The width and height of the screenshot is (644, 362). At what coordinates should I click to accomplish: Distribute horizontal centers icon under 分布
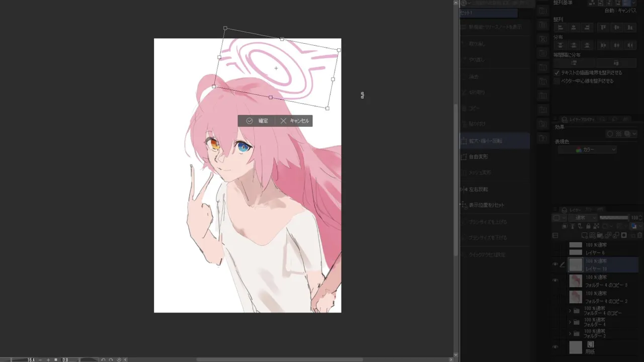pos(616,45)
